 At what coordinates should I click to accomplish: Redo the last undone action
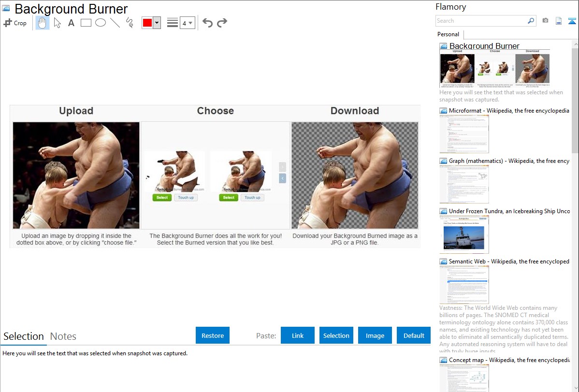point(222,23)
